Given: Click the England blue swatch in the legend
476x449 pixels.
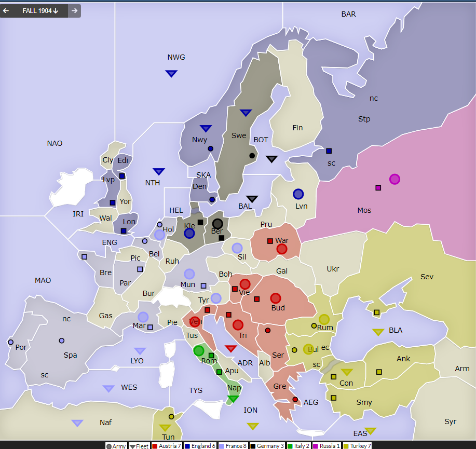Looking at the screenshot, I should point(187,446).
